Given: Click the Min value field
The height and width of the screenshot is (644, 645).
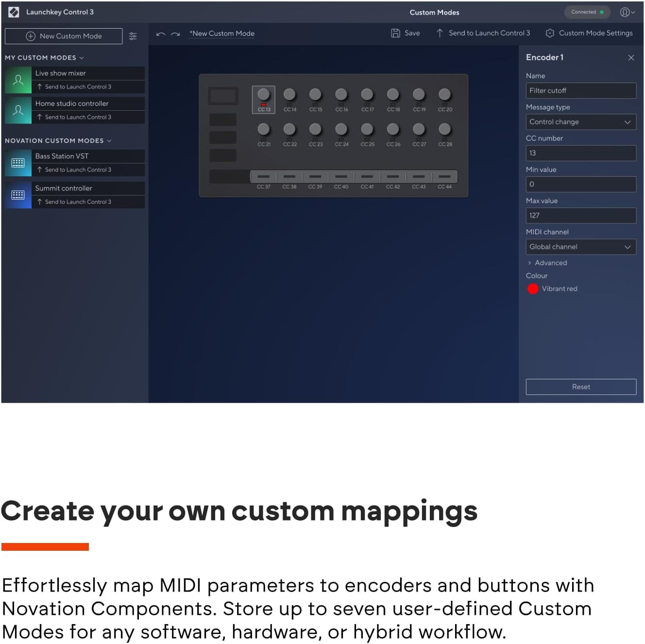Looking at the screenshot, I should (581, 185).
